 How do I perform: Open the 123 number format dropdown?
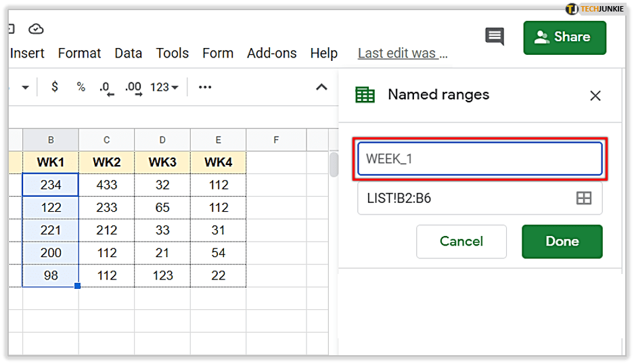[164, 87]
